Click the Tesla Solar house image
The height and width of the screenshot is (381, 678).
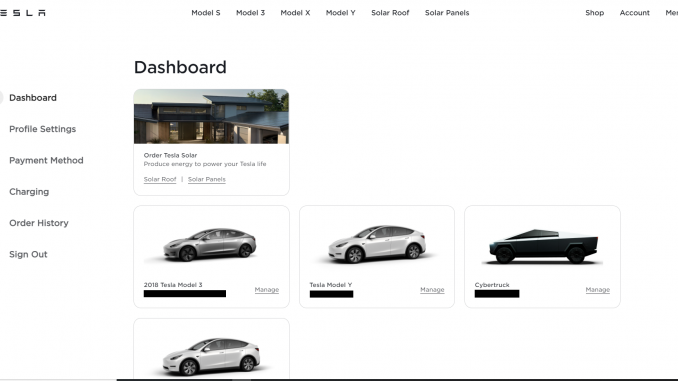coord(211,116)
